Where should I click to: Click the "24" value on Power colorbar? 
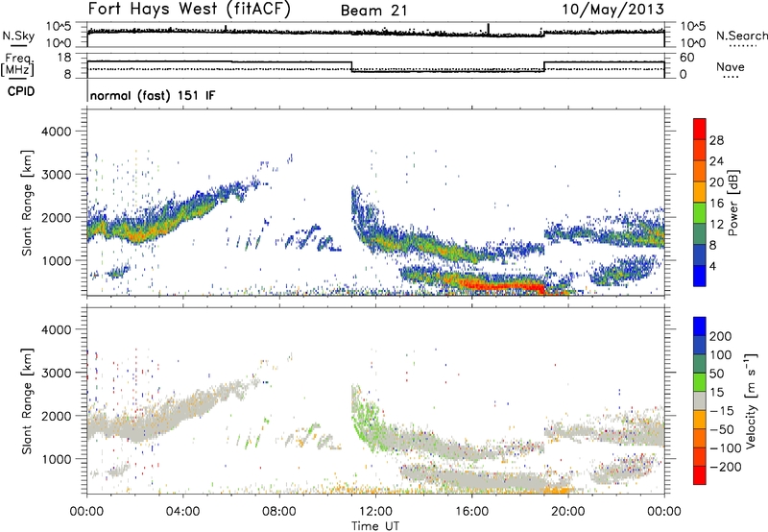tap(716, 161)
